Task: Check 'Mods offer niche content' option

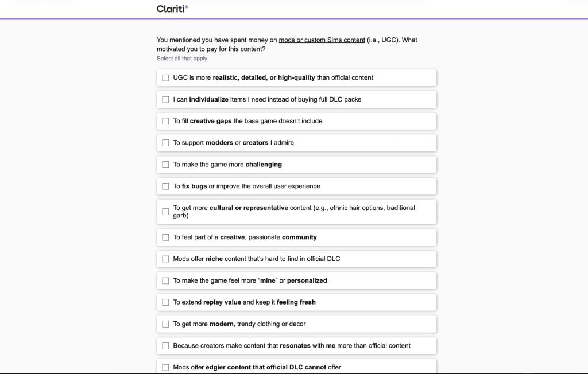Action: (166, 259)
